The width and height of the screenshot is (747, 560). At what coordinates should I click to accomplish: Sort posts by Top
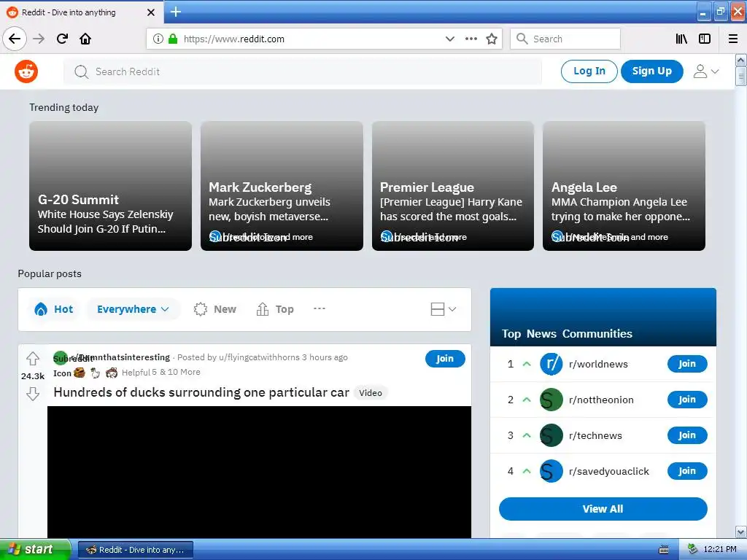pos(275,309)
